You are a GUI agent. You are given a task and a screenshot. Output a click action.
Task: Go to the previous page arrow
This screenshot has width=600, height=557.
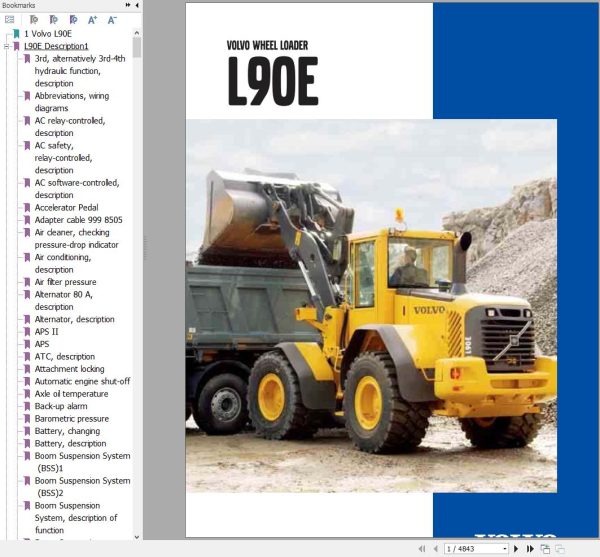[436, 549]
